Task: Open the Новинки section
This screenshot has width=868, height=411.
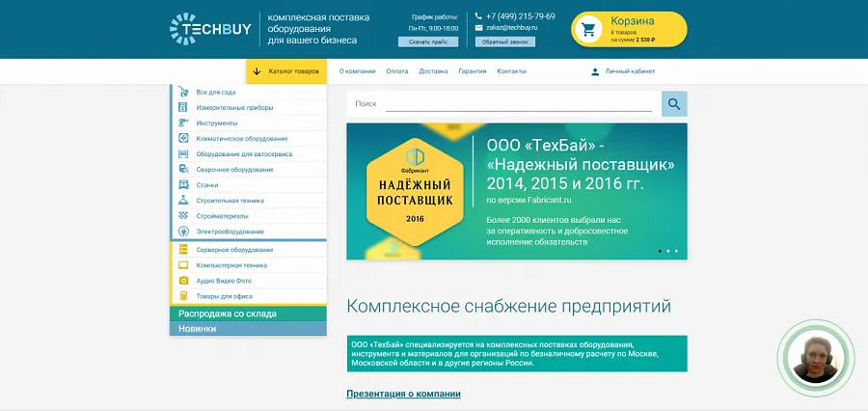Action: pos(248,328)
